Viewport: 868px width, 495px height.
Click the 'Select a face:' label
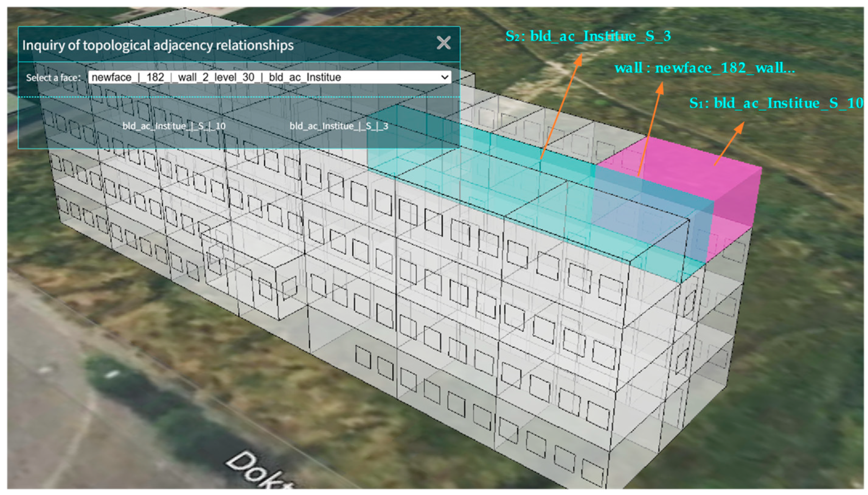pos(53,78)
